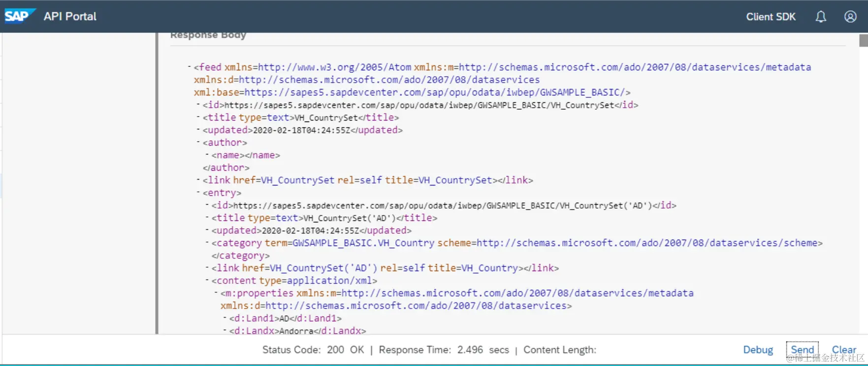Open the notifications bell
This screenshot has height=366, width=868.
(821, 17)
